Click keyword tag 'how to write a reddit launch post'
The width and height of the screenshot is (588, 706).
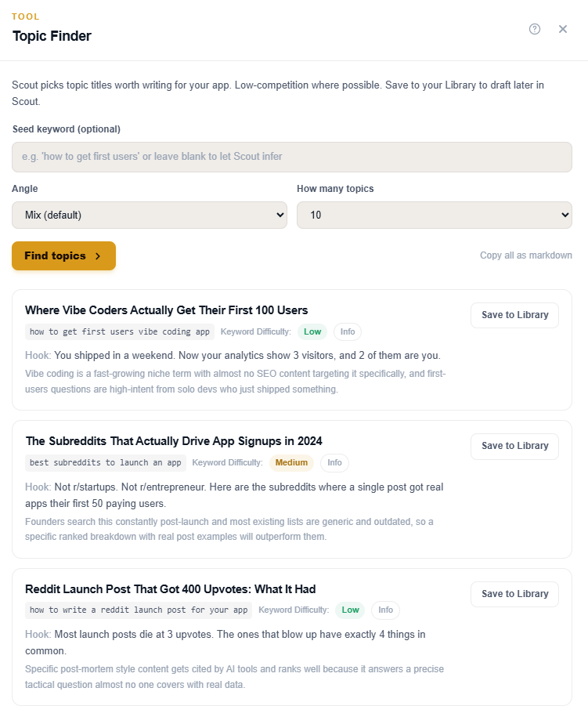[139, 610]
